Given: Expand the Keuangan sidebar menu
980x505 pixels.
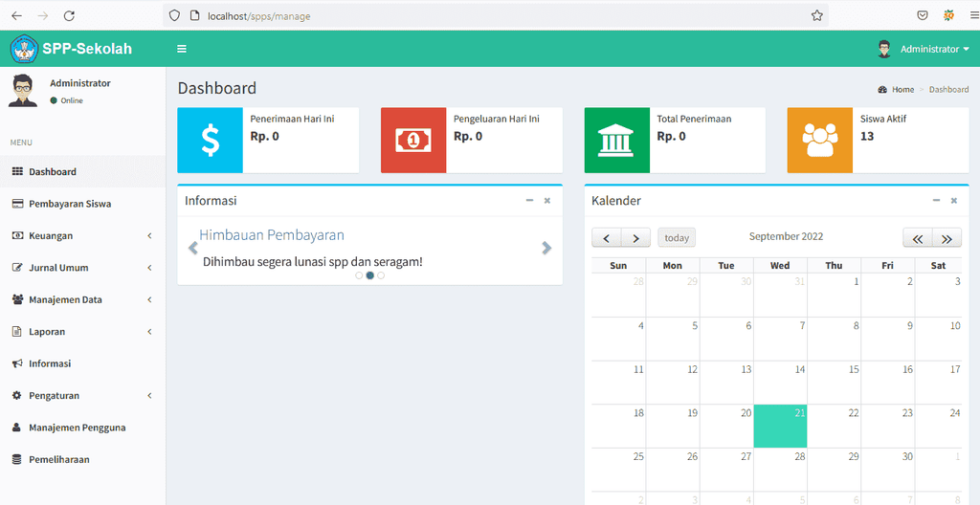Looking at the screenshot, I should [82, 235].
